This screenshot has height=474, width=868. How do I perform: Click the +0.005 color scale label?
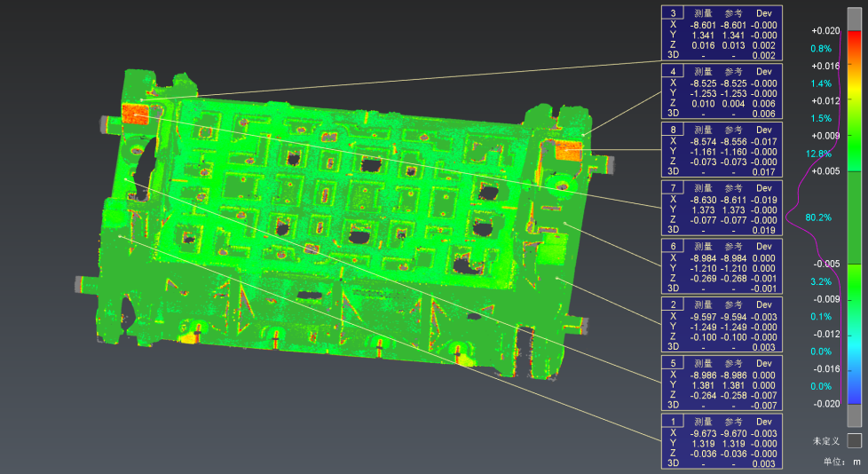[x=825, y=171]
